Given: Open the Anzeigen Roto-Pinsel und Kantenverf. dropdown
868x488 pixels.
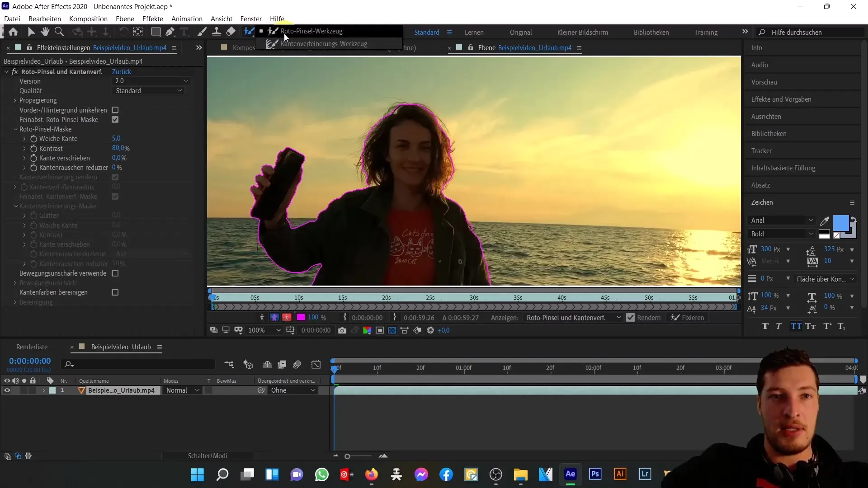Looking at the screenshot, I should 573,318.
